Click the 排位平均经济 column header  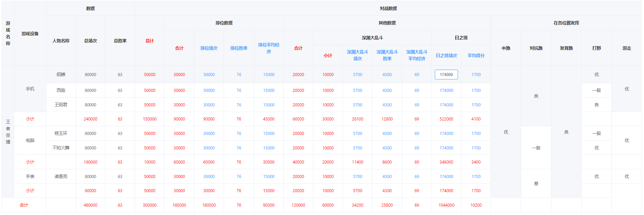pos(269,48)
